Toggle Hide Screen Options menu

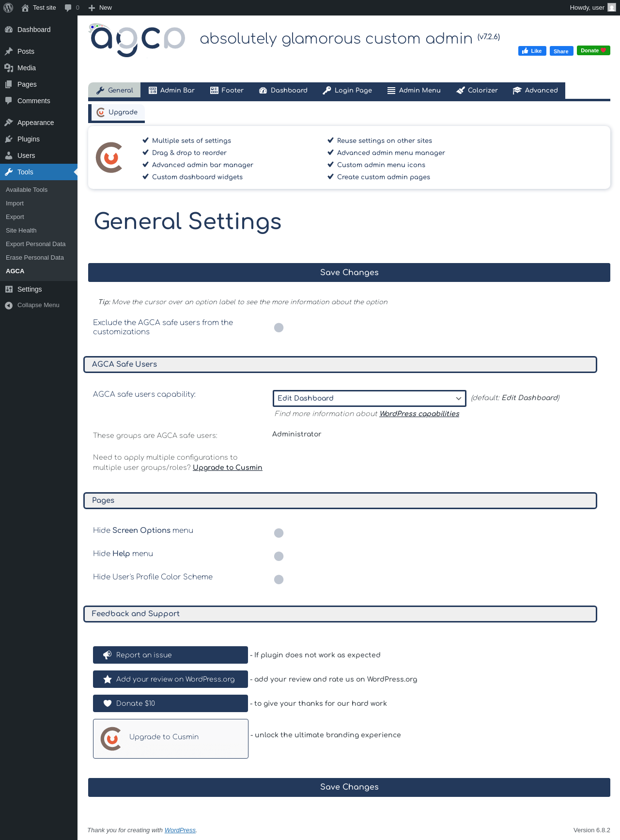pyautogui.click(x=279, y=533)
